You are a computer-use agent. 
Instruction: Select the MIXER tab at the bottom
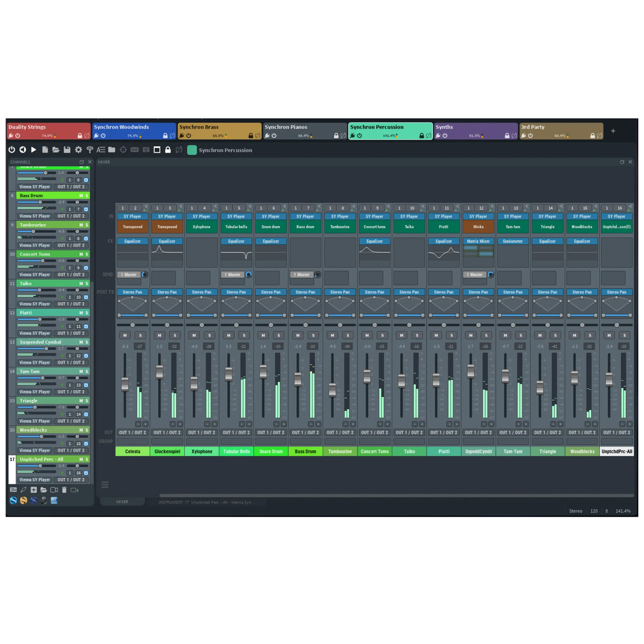122,502
